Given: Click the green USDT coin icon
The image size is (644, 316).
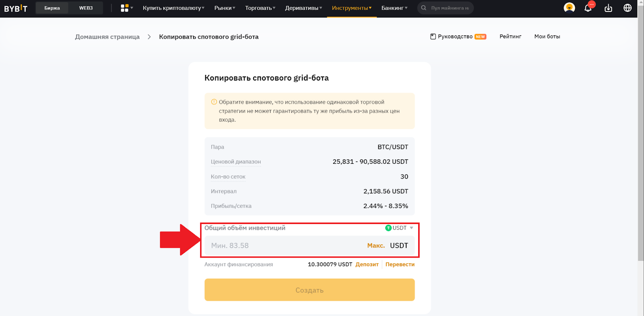Looking at the screenshot, I should [388, 228].
